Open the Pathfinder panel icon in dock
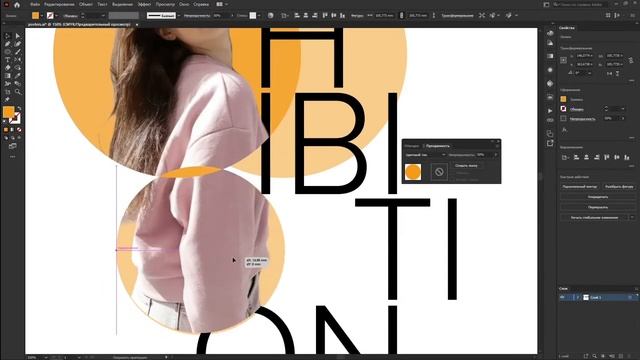Viewport: 640px width, 360px height. (x=550, y=133)
